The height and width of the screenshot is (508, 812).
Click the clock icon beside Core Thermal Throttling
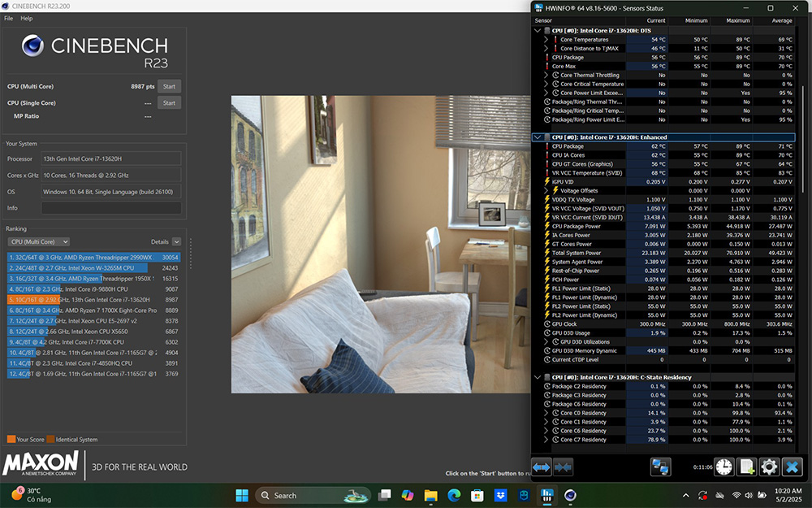pos(555,75)
